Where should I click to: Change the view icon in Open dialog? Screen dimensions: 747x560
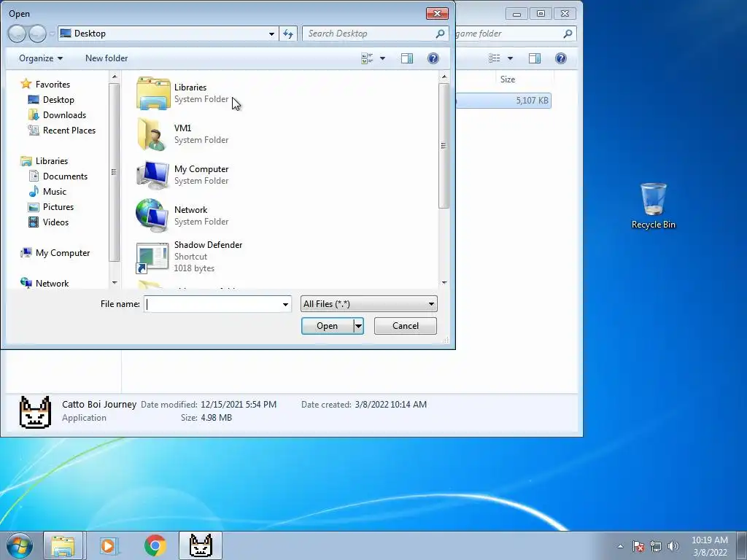(368, 58)
